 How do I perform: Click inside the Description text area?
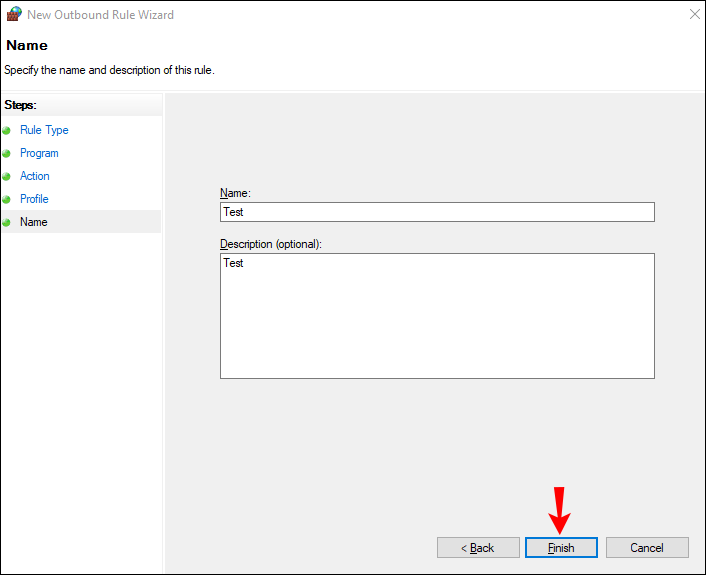(x=437, y=316)
